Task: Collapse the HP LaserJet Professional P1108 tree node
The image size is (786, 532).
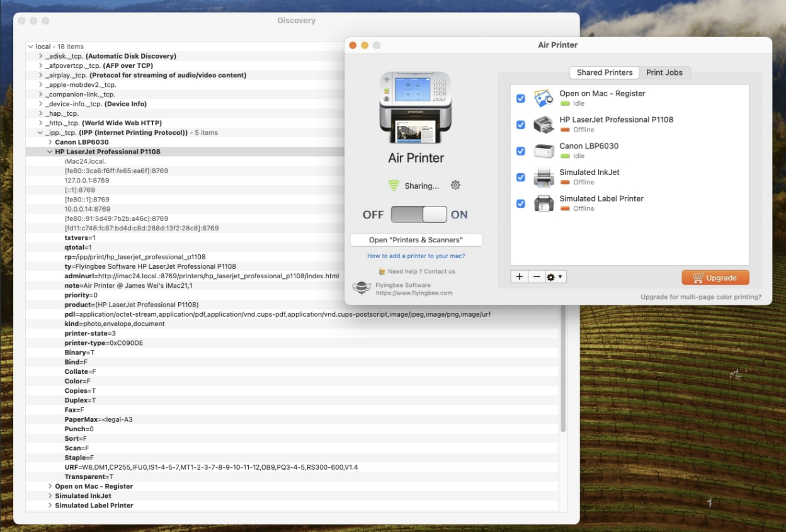Action: click(x=50, y=152)
